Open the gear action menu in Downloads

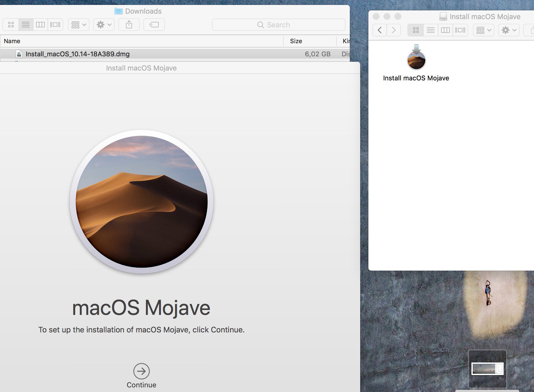click(104, 25)
